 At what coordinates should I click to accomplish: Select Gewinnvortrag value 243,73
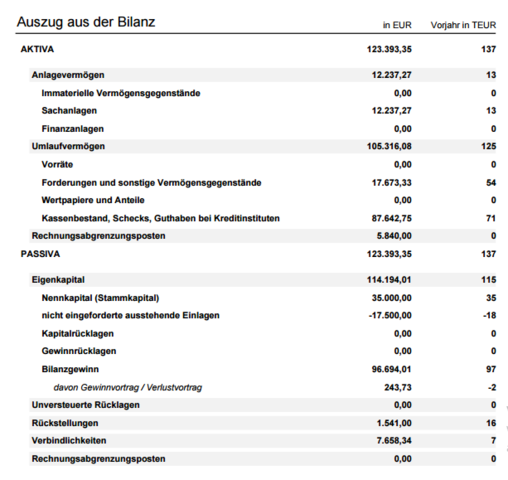tap(398, 388)
